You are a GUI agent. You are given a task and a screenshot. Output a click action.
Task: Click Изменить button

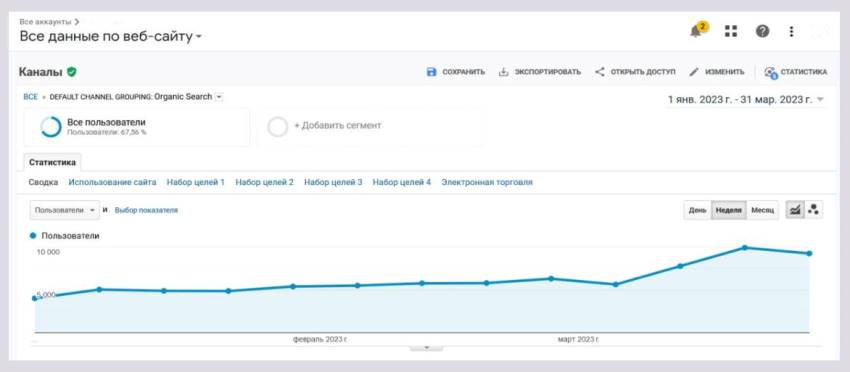click(x=717, y=72)
